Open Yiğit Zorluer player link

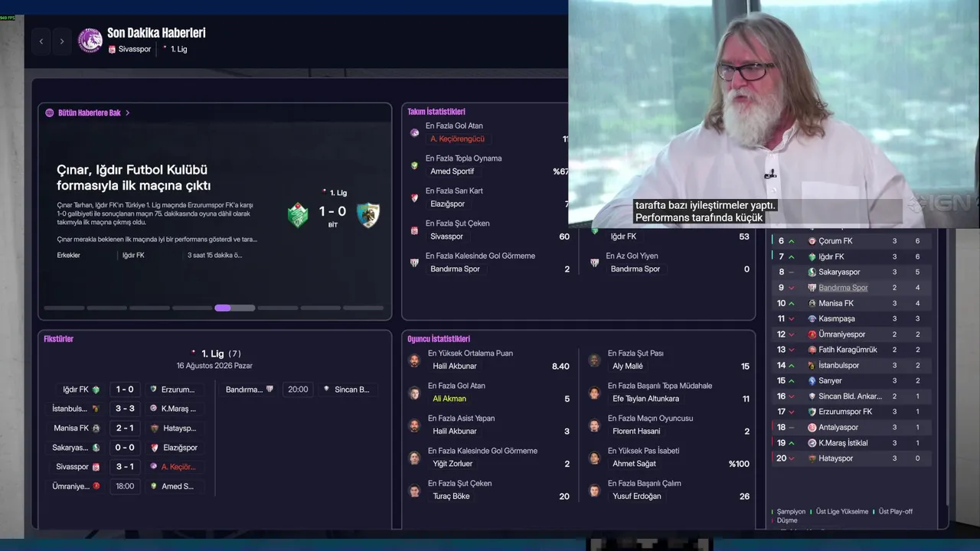coord(452,464)
